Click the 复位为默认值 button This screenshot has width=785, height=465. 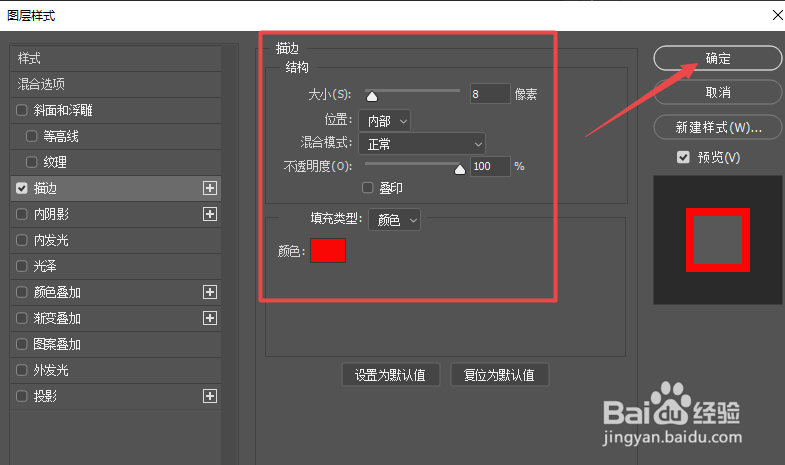point(500,375)
